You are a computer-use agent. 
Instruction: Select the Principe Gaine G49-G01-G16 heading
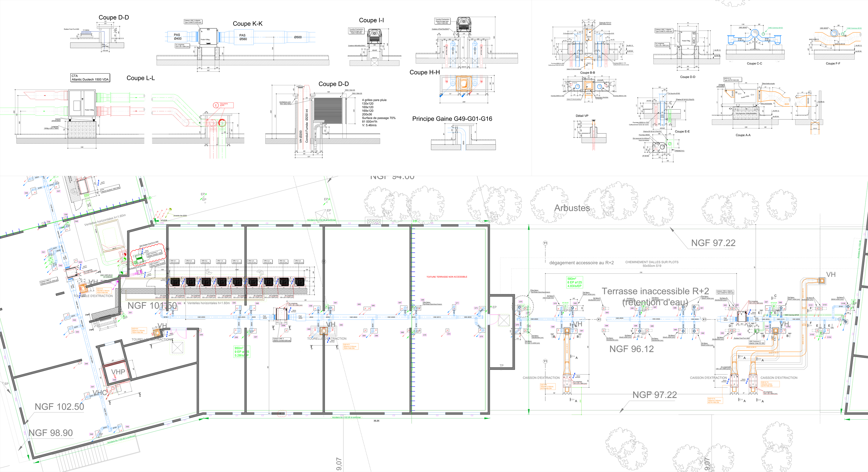click(x=452, y=119)
